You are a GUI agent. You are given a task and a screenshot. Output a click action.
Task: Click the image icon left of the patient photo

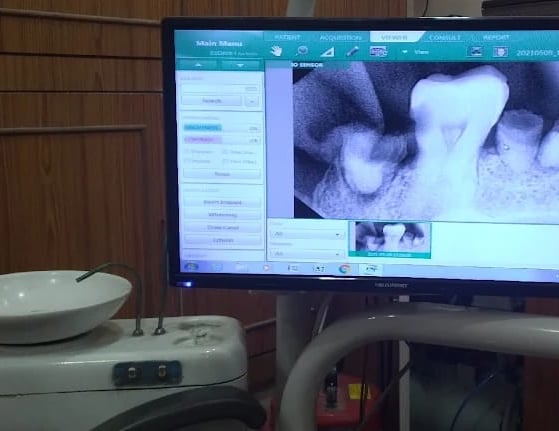pyautogui.click(x=475, y=52)
